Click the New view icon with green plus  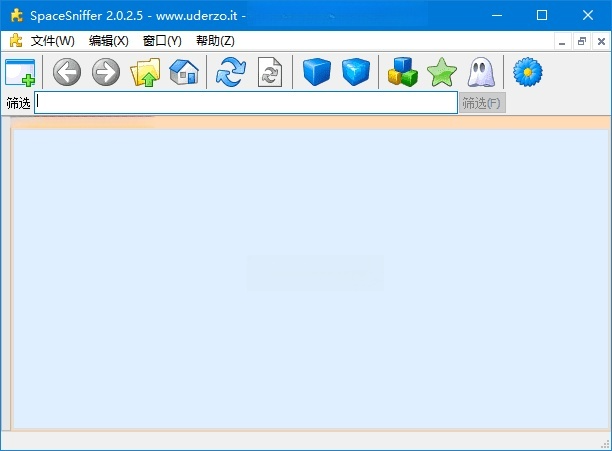(20, 73)
